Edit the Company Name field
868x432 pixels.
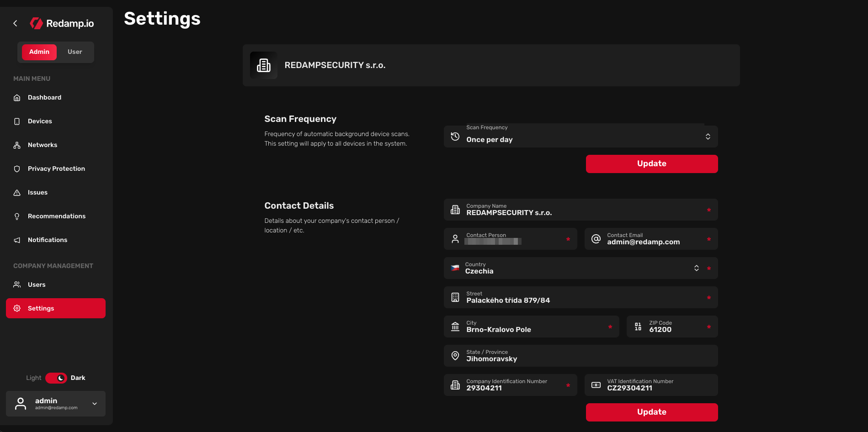point(581,210)
